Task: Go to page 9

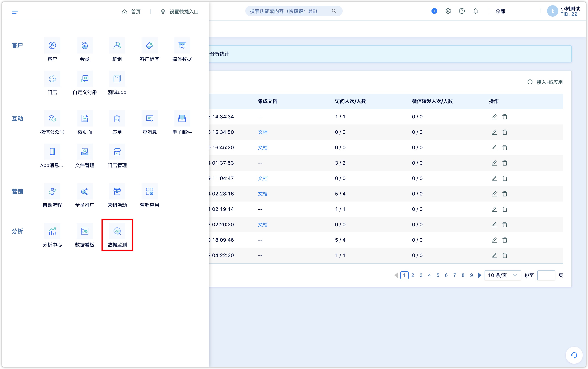Action: click(x=471, y=275)
